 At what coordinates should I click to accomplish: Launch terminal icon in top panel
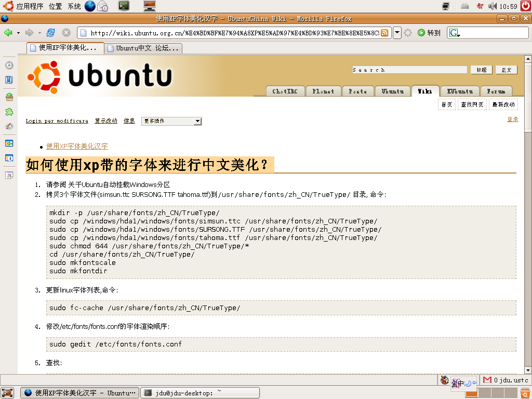124,6
